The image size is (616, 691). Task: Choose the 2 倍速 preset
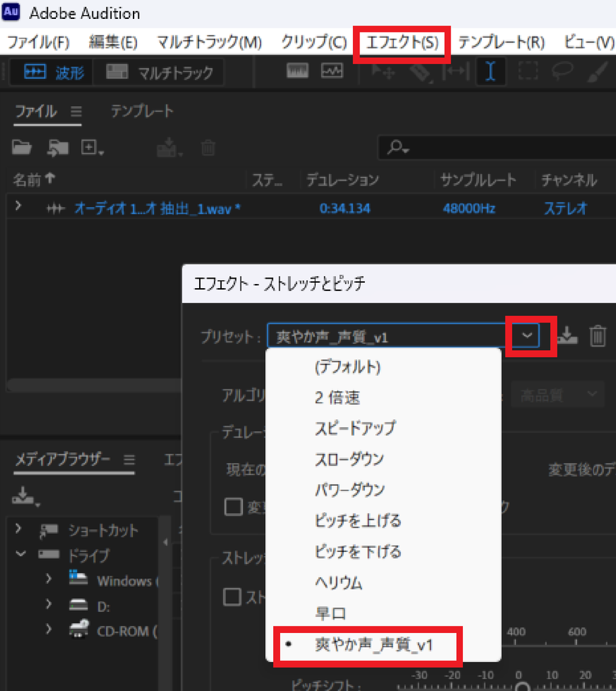337,397
